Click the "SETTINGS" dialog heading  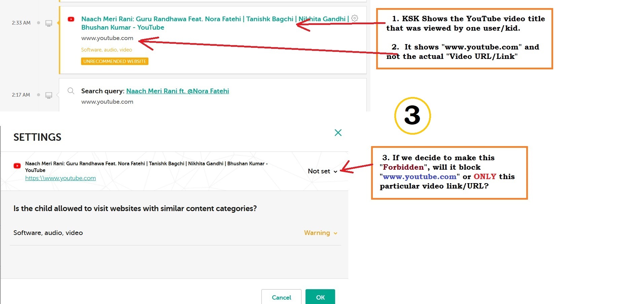coord(37,137)
